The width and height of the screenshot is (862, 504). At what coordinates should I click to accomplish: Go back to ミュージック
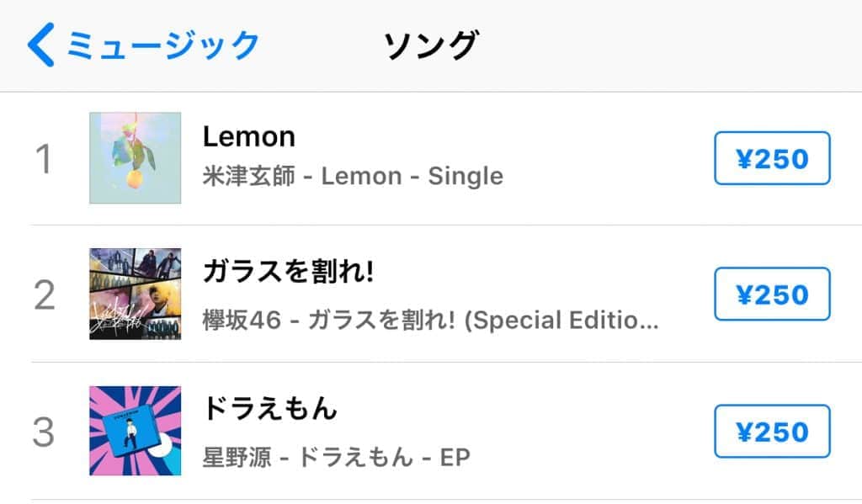[x=162, y=45]
